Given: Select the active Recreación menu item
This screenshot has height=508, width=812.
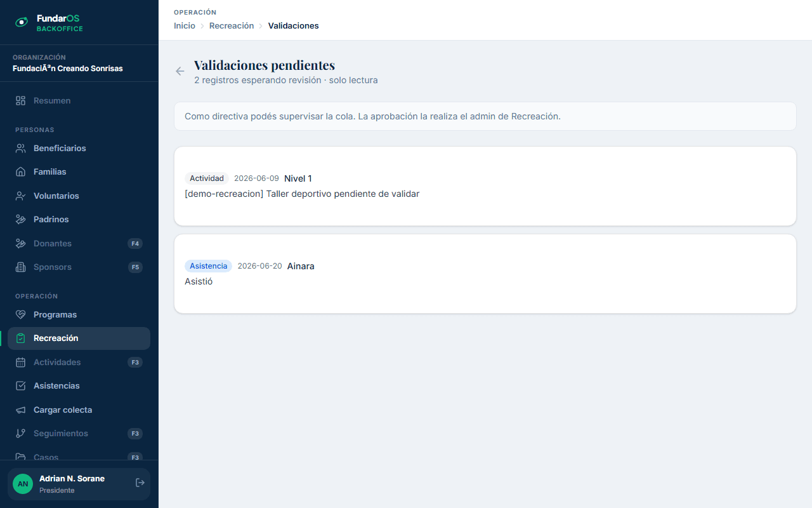Looking at the screenshot, I should pyautogui.click(x=79, y=338).
